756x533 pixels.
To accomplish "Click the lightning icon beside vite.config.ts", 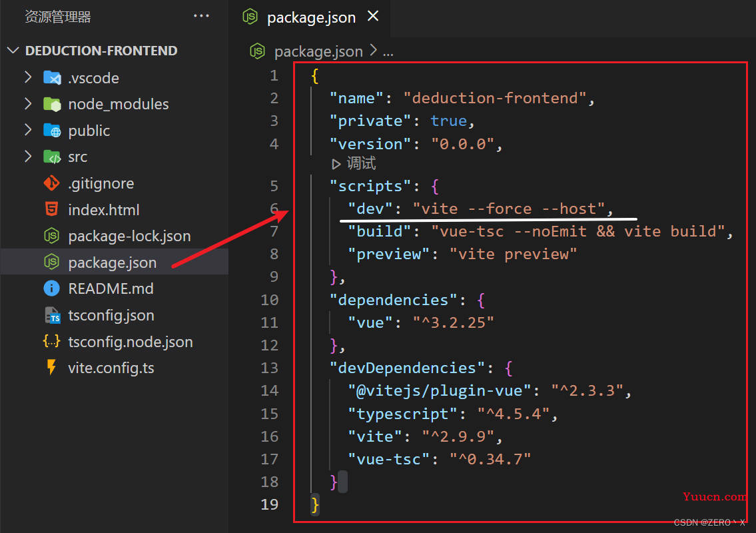I will [x=51, y=367].
